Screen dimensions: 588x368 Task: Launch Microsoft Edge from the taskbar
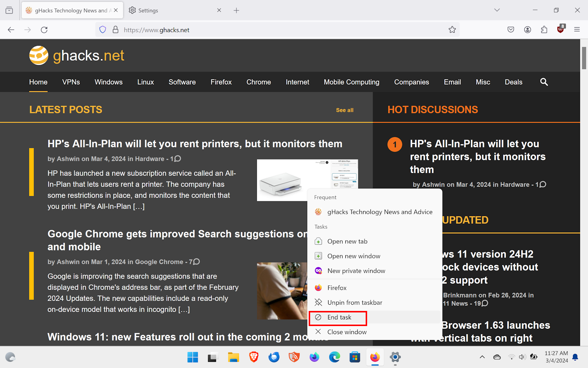(334, 357)
